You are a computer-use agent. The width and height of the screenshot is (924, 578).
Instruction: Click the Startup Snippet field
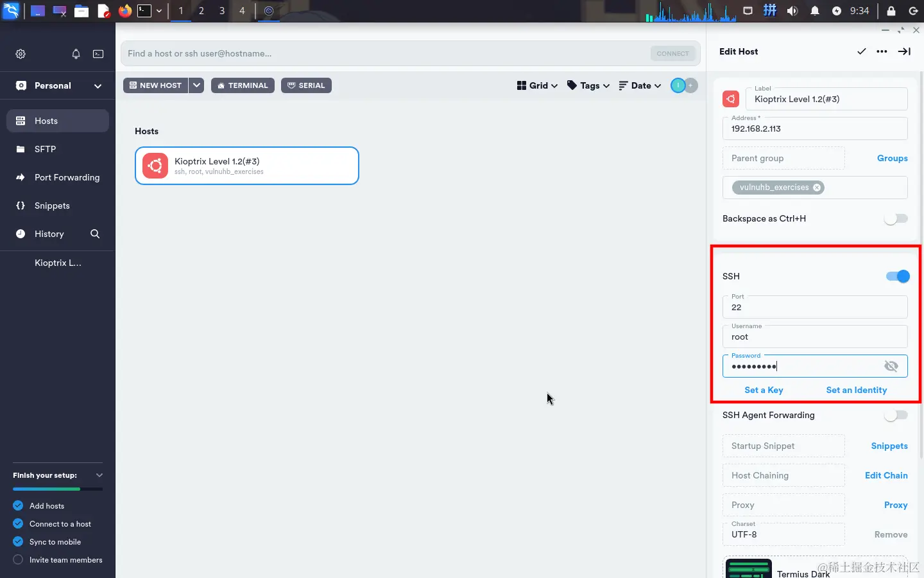783,446
